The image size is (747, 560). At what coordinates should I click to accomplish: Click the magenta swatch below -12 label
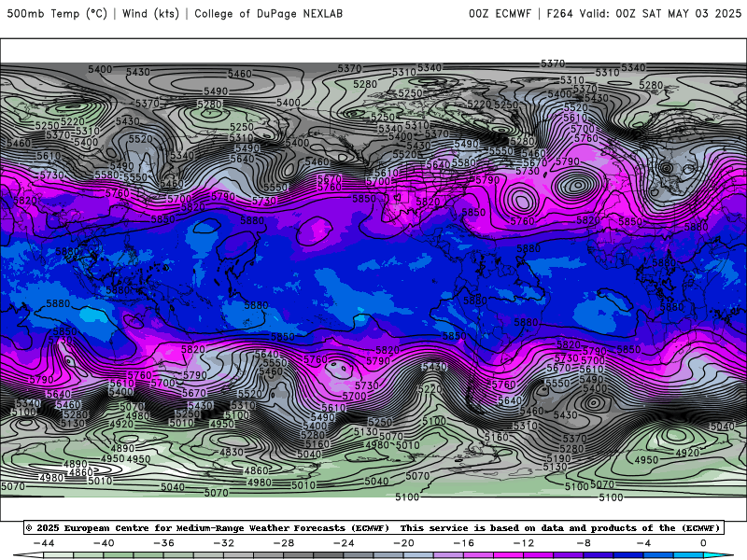[x=509, y=556]
